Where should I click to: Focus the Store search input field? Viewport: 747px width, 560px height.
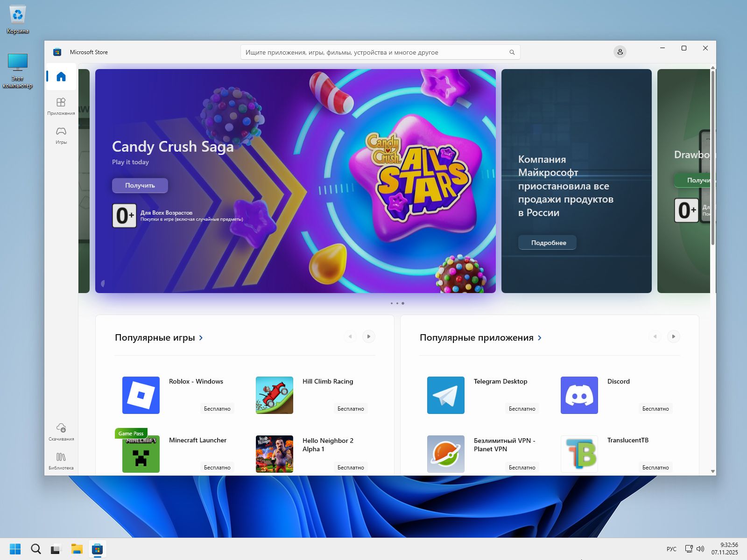click(373, 52)
